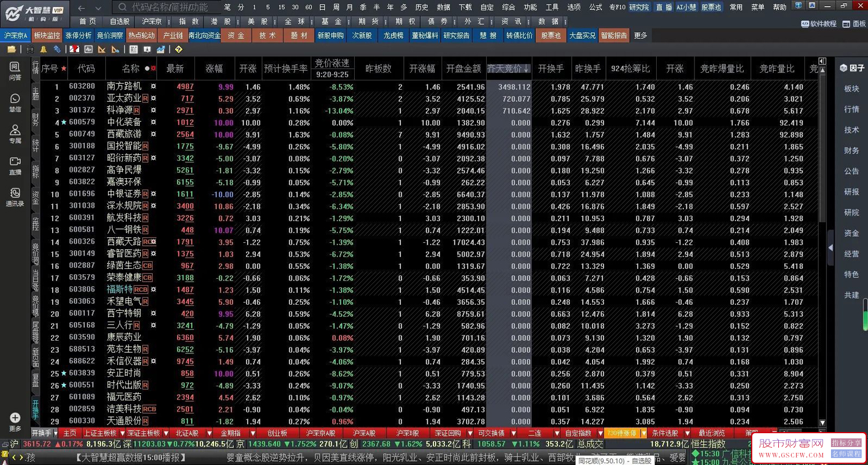Click the AI小慧 button
This screenshot has height=465, width=868.
[686, 8]
